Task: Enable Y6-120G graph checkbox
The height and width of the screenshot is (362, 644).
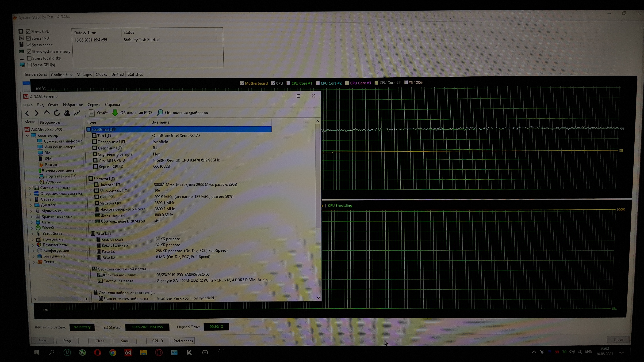Action: tap(406, 83)
